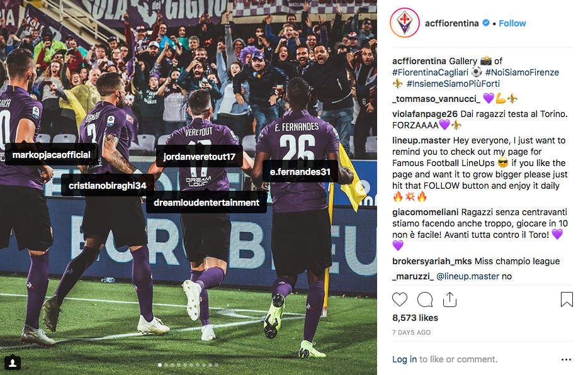Open the @lineup.master mention
This screenshot has height=375, width=588.
(468, 276)
